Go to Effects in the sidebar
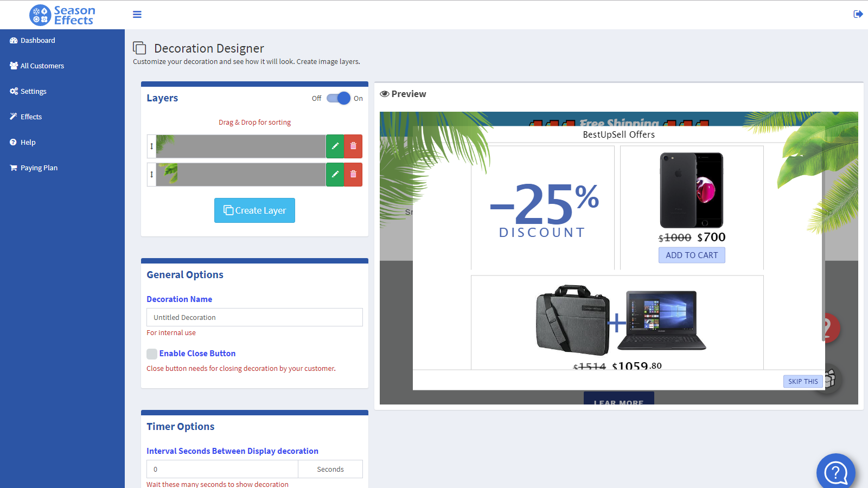This screenshot has height=488, width=868. (x=26, y=117)
